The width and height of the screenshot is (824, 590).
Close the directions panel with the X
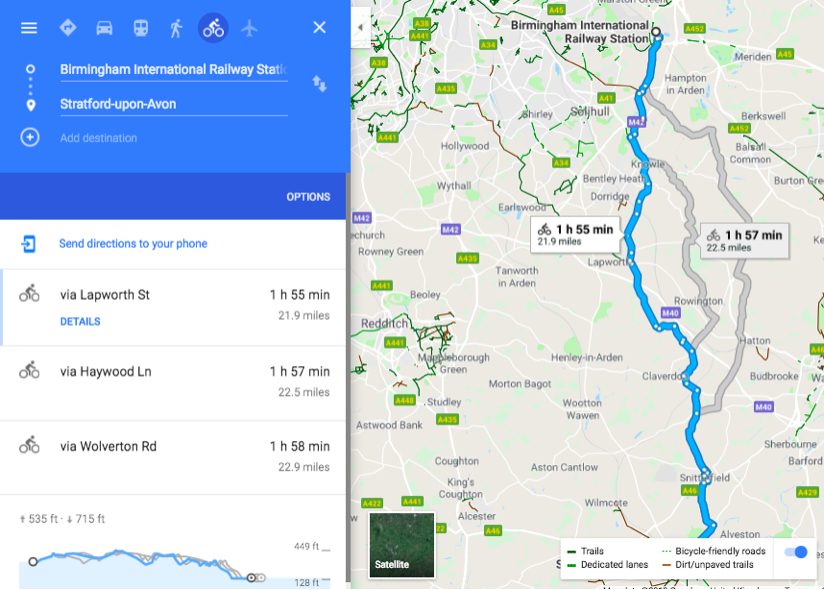point(319,27)
